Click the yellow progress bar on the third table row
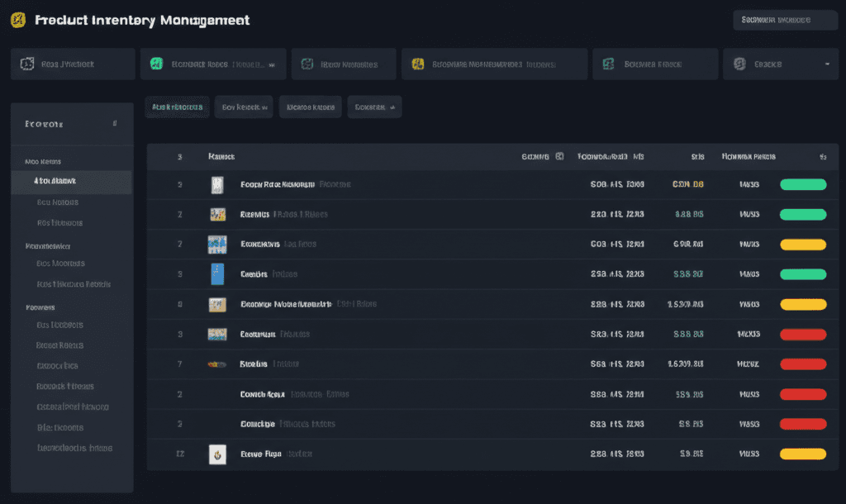Image resolution: width=846 pixels, height=504 pixels. tap(802, 245)
